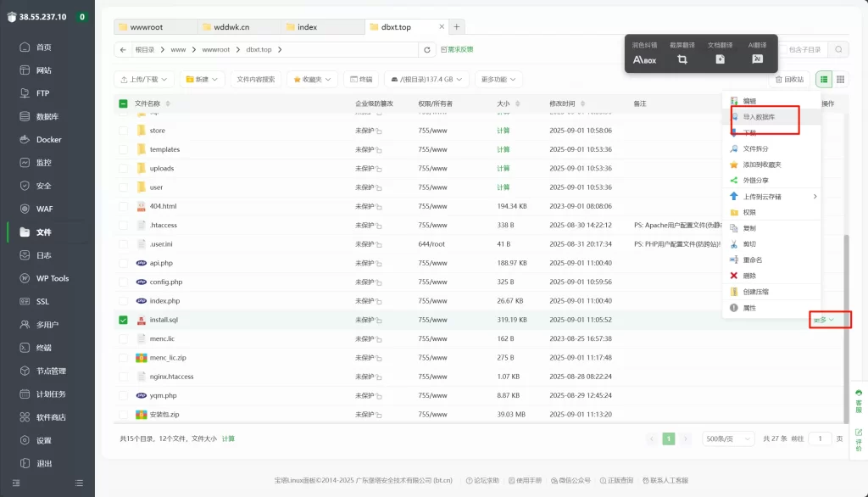Click the page number jump input field

pyautogui.click(x=820, y=438)
